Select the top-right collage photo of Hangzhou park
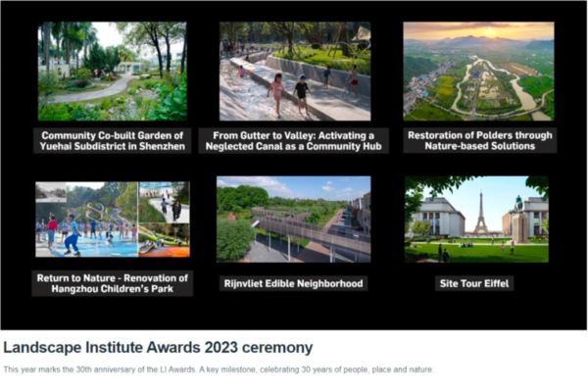This screenshot has width=588, height=392. 164,200
